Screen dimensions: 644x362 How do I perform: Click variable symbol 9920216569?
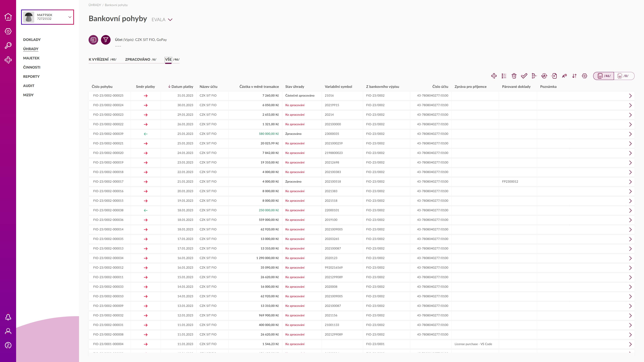tap(333, 268)
